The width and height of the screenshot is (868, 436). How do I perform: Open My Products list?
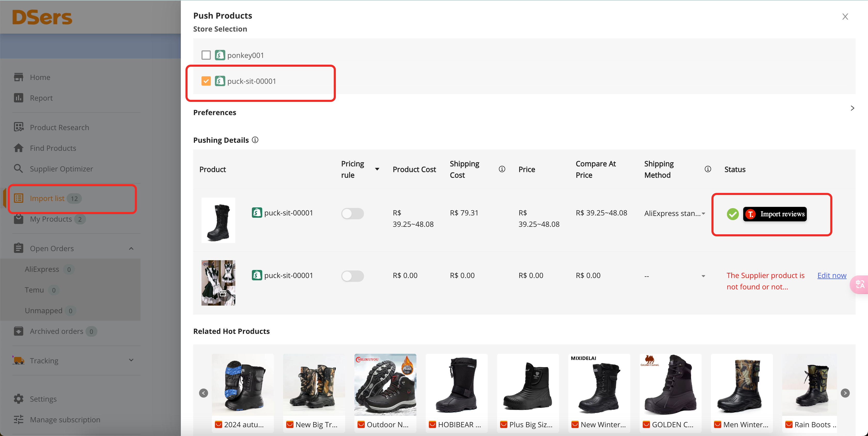(x=51, y=219)
